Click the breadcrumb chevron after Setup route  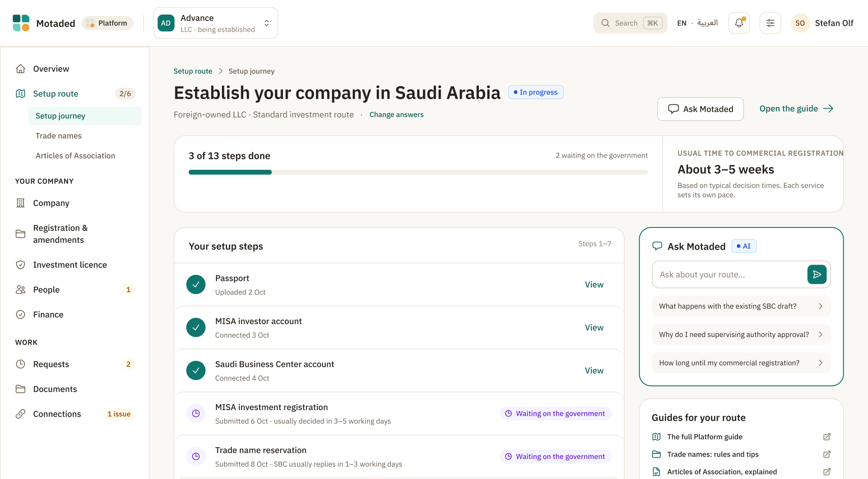click(x=221, y=71)
